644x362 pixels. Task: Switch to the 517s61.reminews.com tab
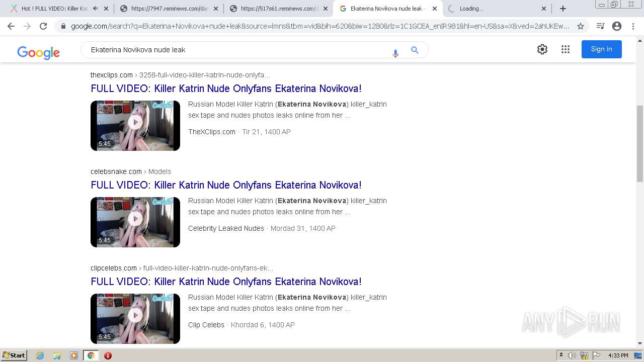pyautogui.click(x=279, y=9)
